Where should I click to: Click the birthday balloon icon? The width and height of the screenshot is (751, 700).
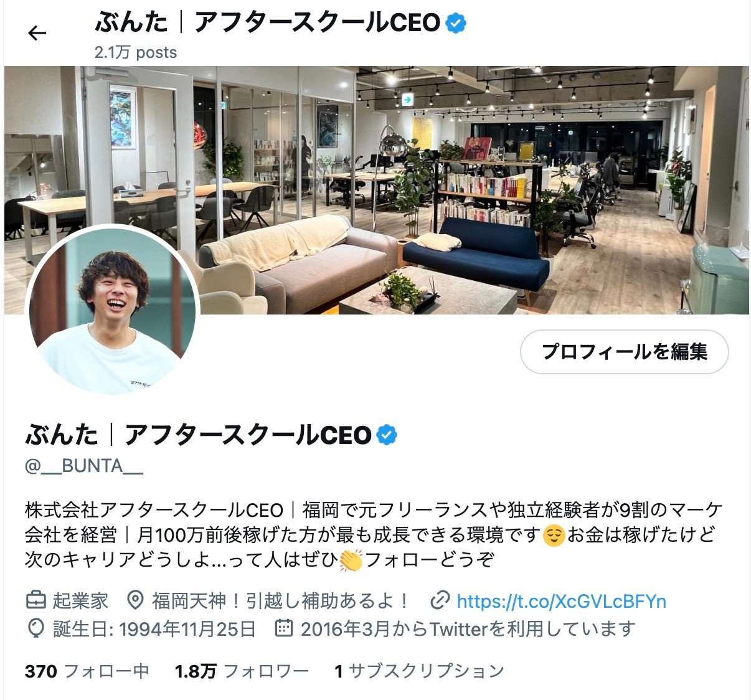coord(36,628)
